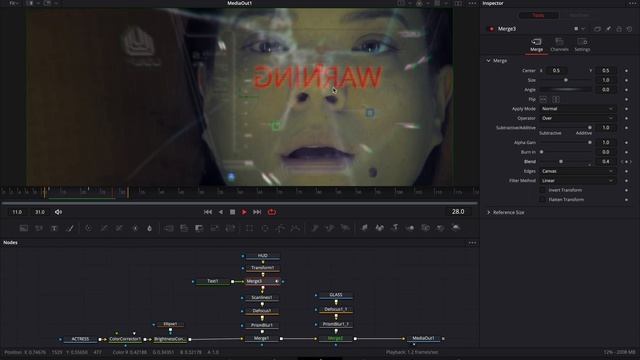Mute the viewer audio
Image resolution: width=640 pixels, height=360 pixels.
coord(58,212)
